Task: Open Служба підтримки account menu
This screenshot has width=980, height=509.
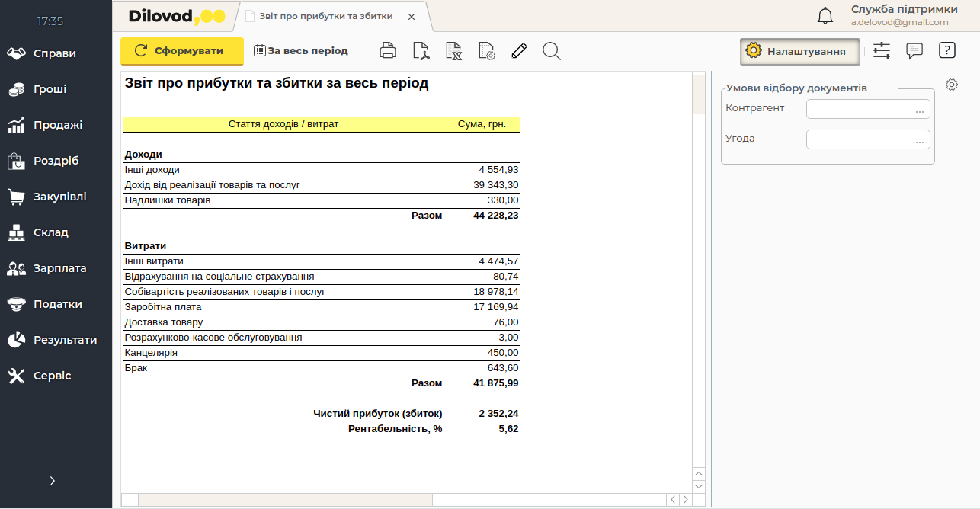Action: click(x=904, y=15)
